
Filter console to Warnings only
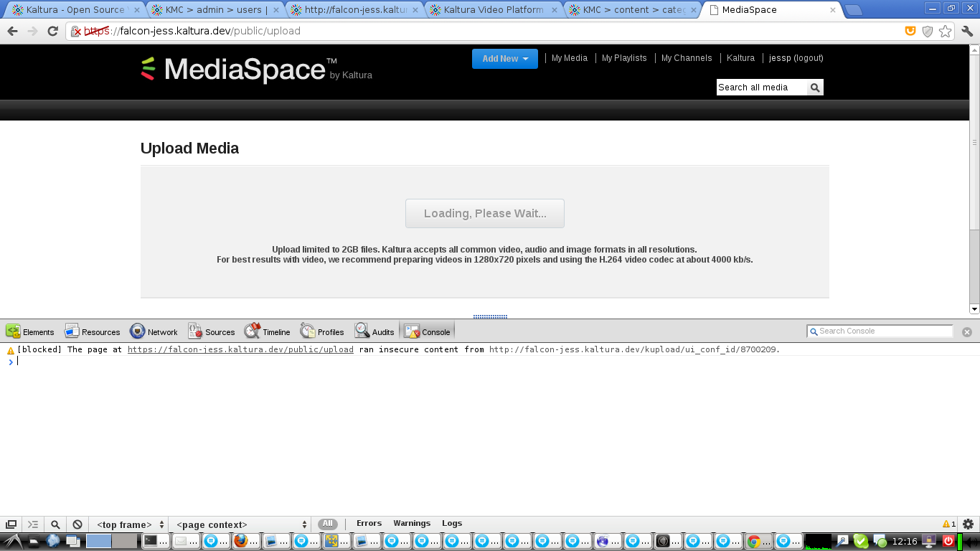(412, 524)
